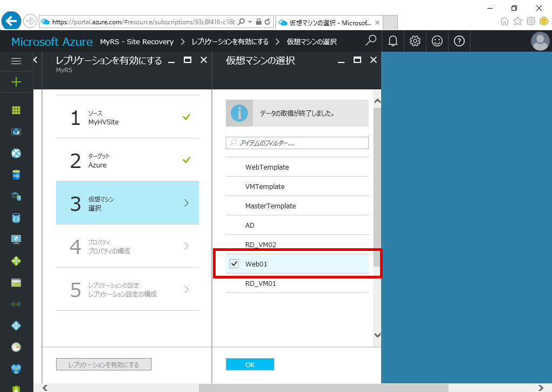This screenshot has height=392, width=552.
Task: Open the browser home page icon
Action: [x=505, y=22]
